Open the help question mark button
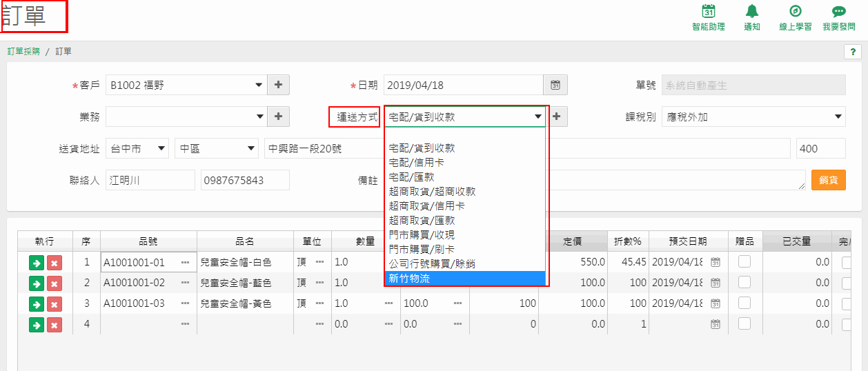Viewport: 868px width, 371px height. point(851,52)
